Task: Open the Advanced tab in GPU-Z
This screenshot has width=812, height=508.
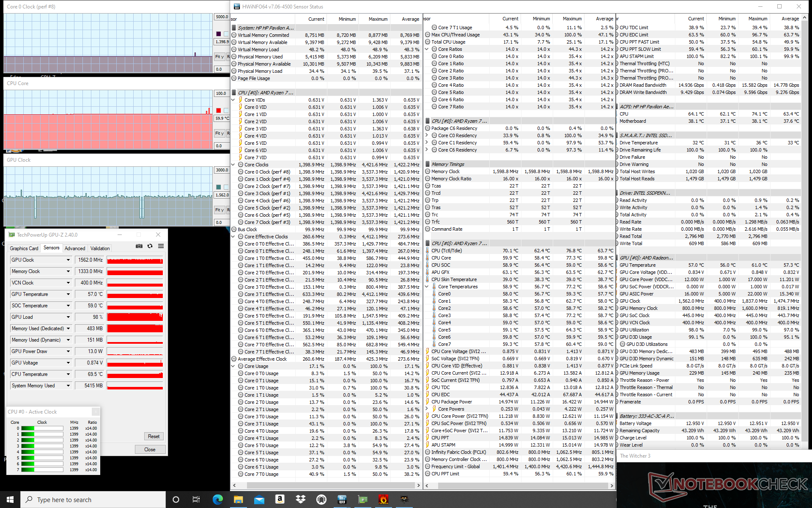Action: pos(75,248)
